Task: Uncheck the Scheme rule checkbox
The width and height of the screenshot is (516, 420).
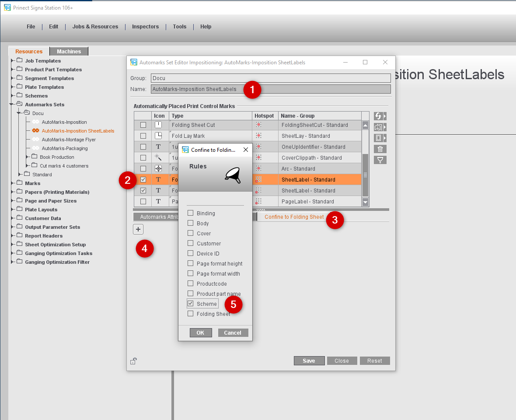Action: tap(190, 304)
